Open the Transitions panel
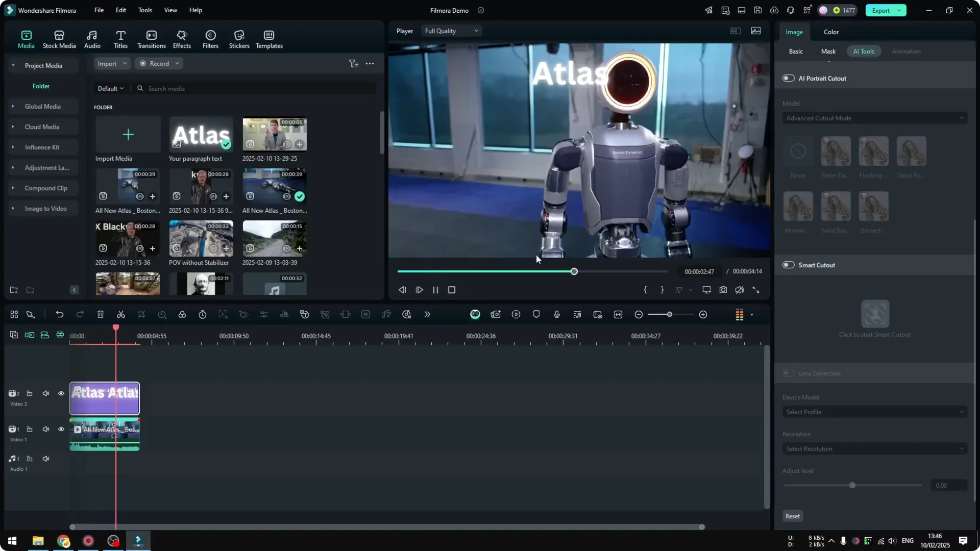 click(151, 38)
